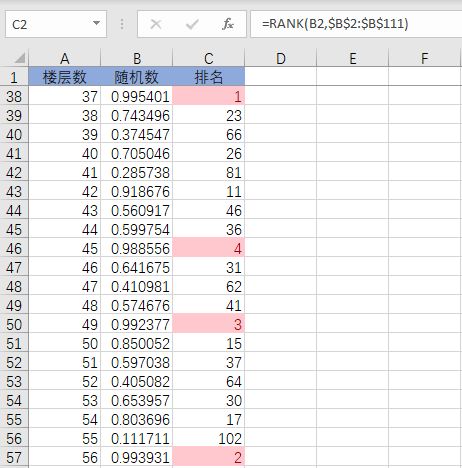Click cell with value 0.653957
Screen dimensions: 462x468
[137, 400]
